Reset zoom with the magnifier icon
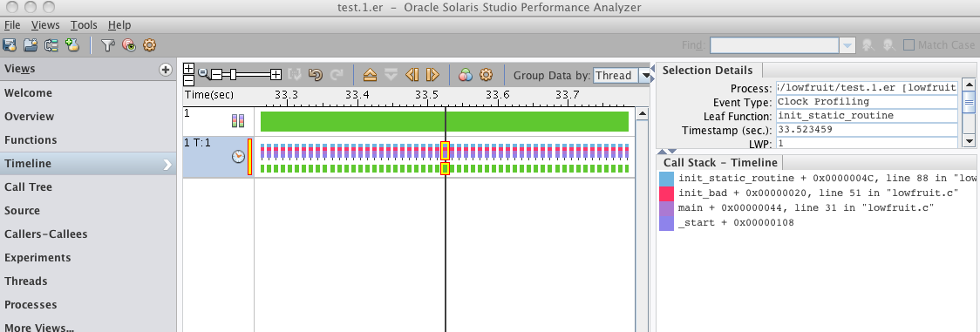 pos(203,74)
